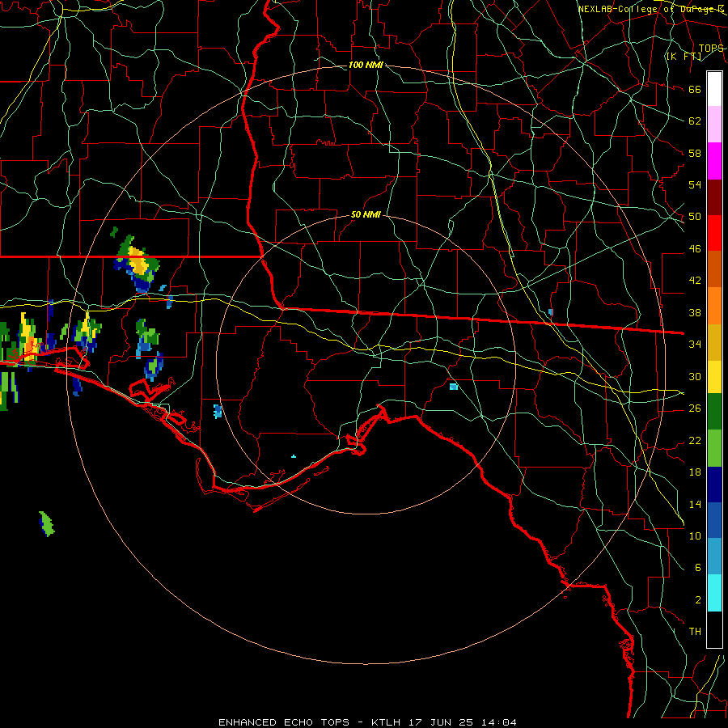Click the "50 NMI" range ring label
The width and height of the screenshot is (728, 728).
366,214
